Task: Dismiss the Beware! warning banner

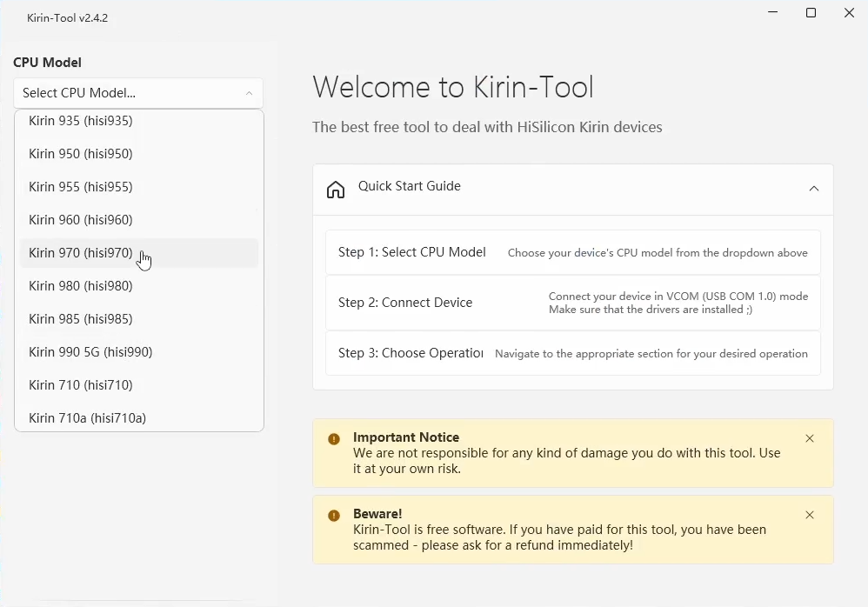Action: click(810, 515)
